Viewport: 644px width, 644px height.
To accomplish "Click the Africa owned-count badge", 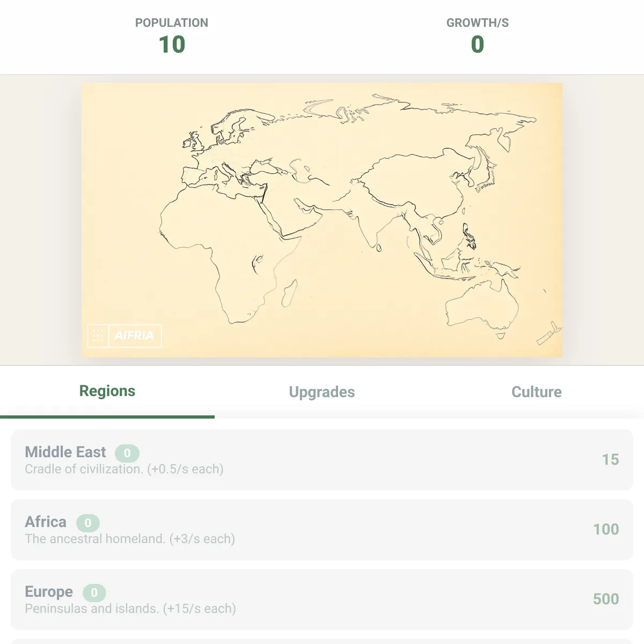I will (88, 523).
